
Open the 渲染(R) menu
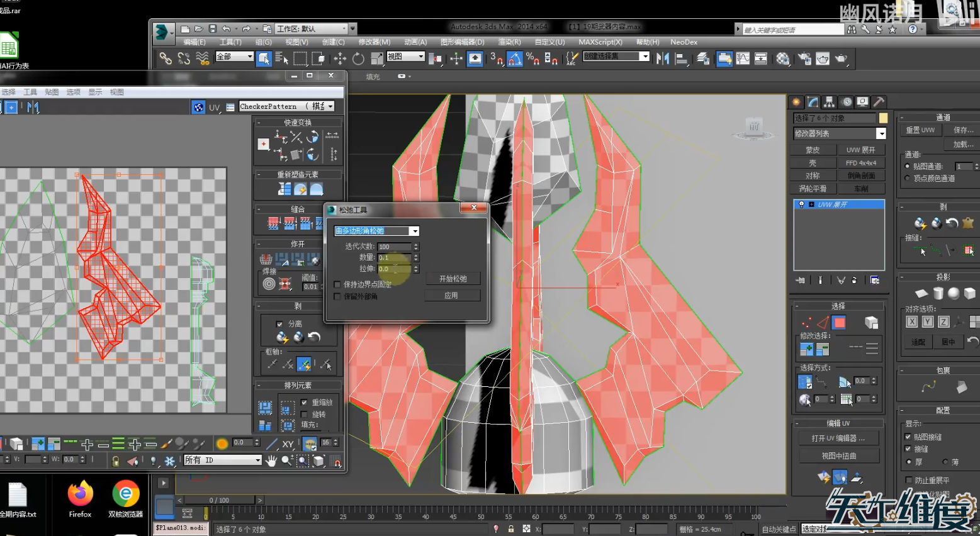coord(509,42)
